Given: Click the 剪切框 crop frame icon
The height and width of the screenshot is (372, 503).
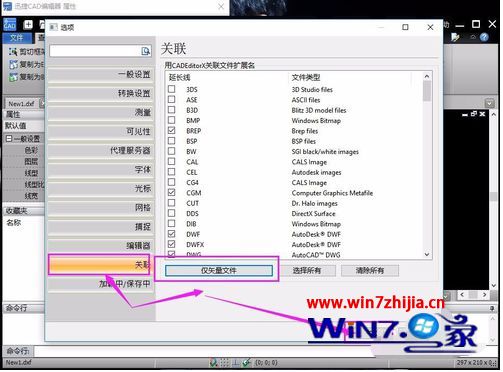Looking at the screenshot, I should pos(13,52).
